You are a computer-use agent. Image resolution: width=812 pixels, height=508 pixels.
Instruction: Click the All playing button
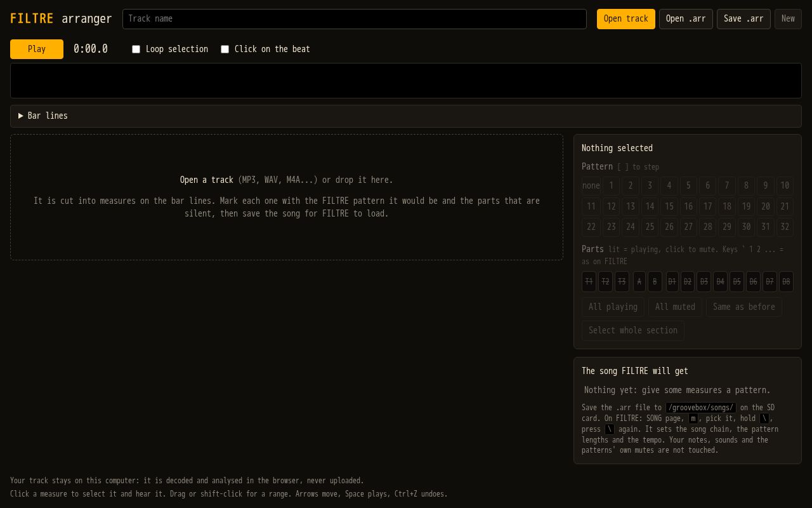click(613, 307)
